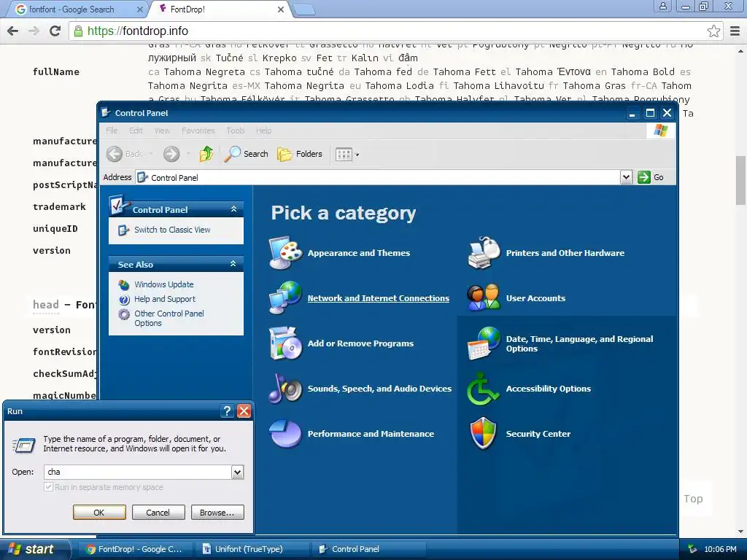Open Add or Remove Programs icon
747x560 pixels.
(285, 343)
